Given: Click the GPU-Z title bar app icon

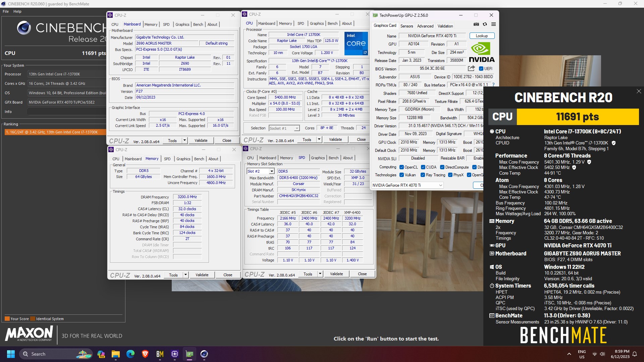Looking at the screenshot, I should point(375,15).
